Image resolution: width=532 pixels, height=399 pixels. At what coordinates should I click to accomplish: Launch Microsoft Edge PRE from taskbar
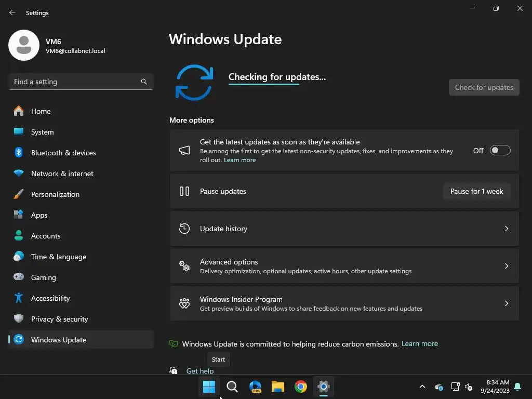255,387
